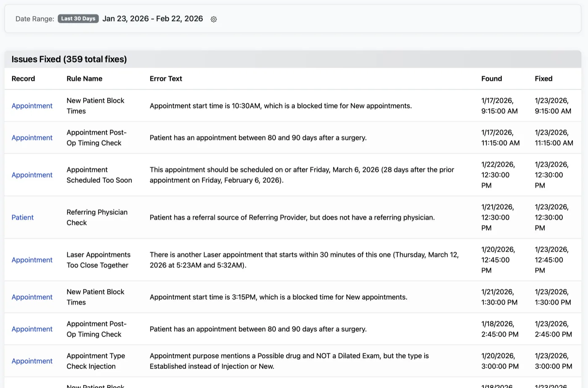The height and width of the screenshot is (388, 588).
Task: Click the Issues Fixed header bar
Action: [x=69, y=59]
